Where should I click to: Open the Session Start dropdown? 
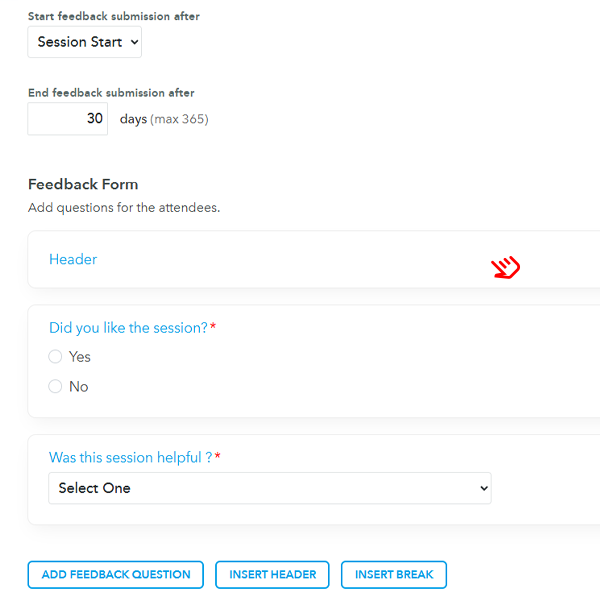[x=85, y=42]
